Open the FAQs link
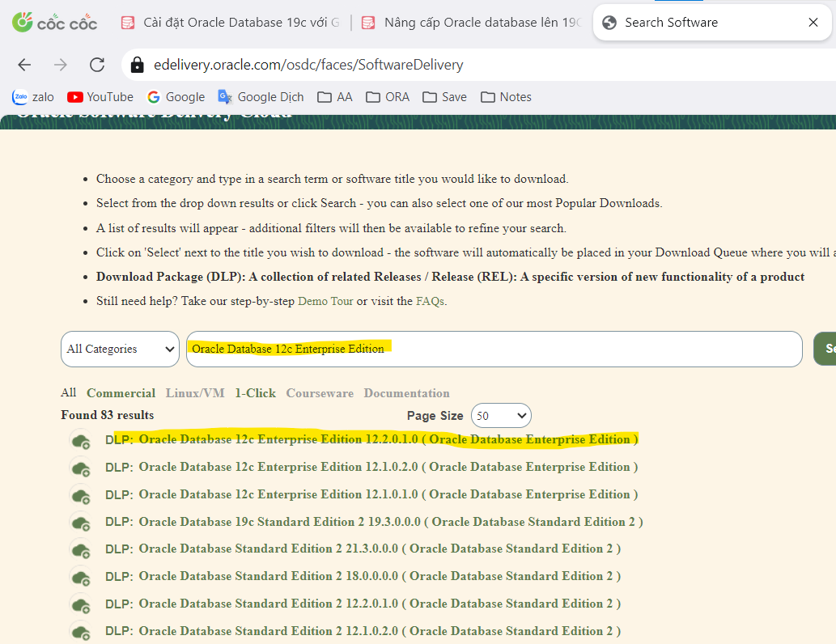 tap(430, 301)
